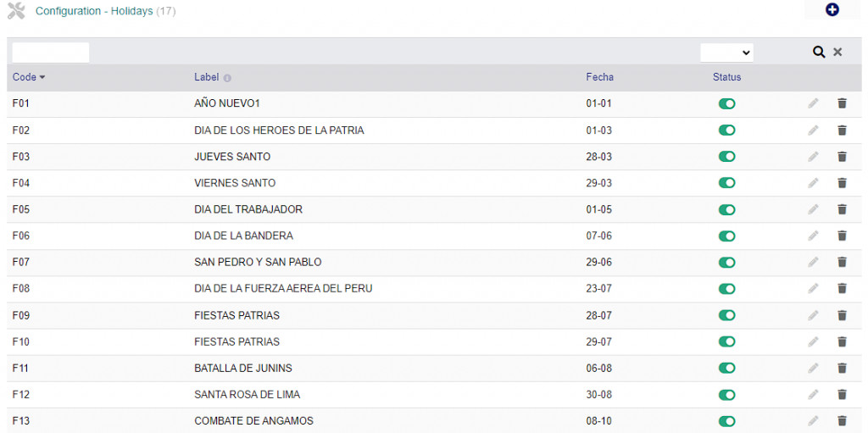Edit the FIESTAS PATRIAS 28-07 entry
This screenshot has width=868, height=433.
813,315
